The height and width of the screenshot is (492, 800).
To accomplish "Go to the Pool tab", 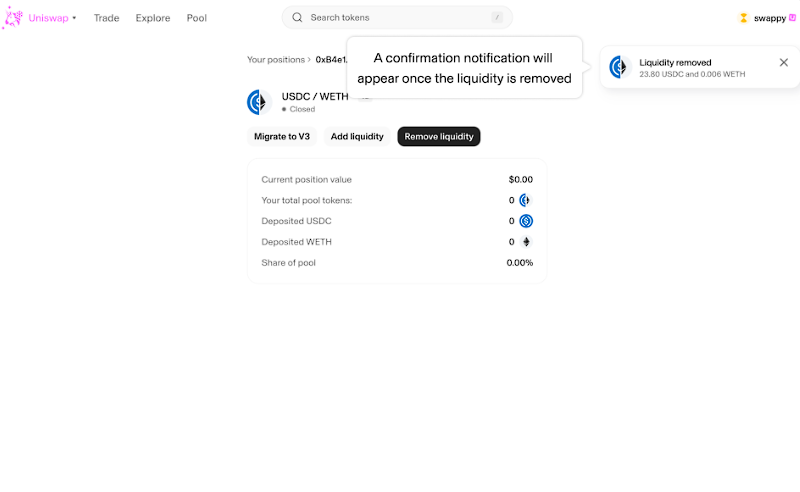I will 197,18.
